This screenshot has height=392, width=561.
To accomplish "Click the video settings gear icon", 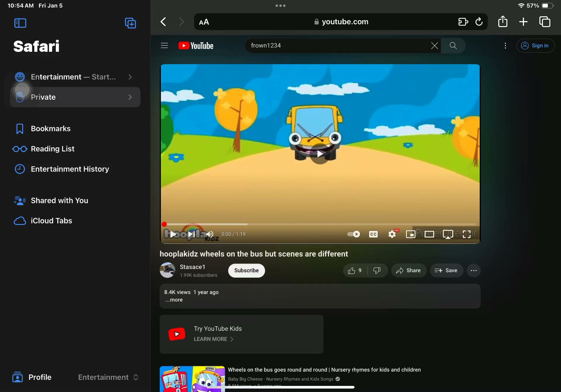I will (392, 234).
